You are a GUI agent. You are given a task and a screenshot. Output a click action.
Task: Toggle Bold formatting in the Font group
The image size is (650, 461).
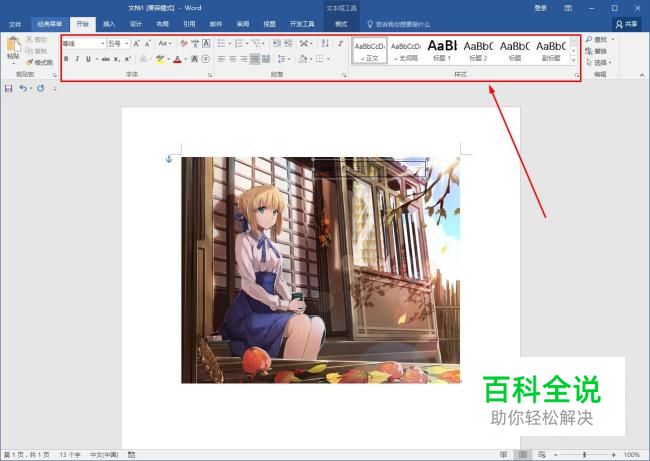pos(66,59)
